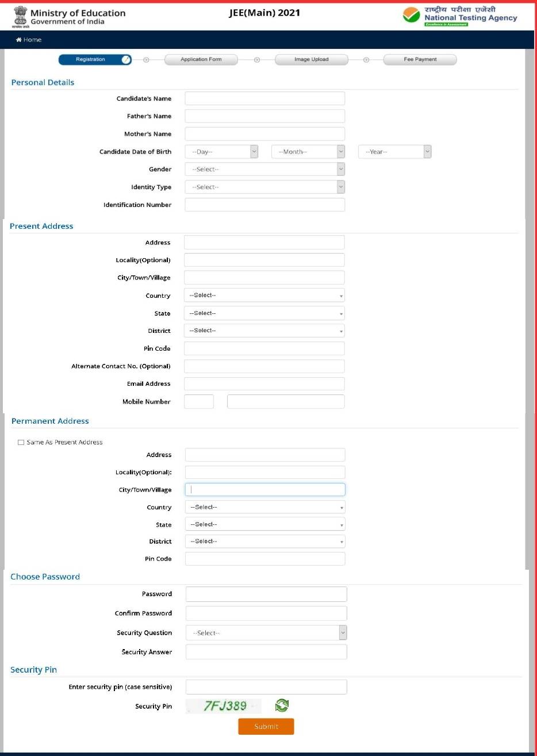Image resolution: width=537 pixels, height=756 pixels.
Task: Switch to the Application Form step
Action: [x=201, y=59]
